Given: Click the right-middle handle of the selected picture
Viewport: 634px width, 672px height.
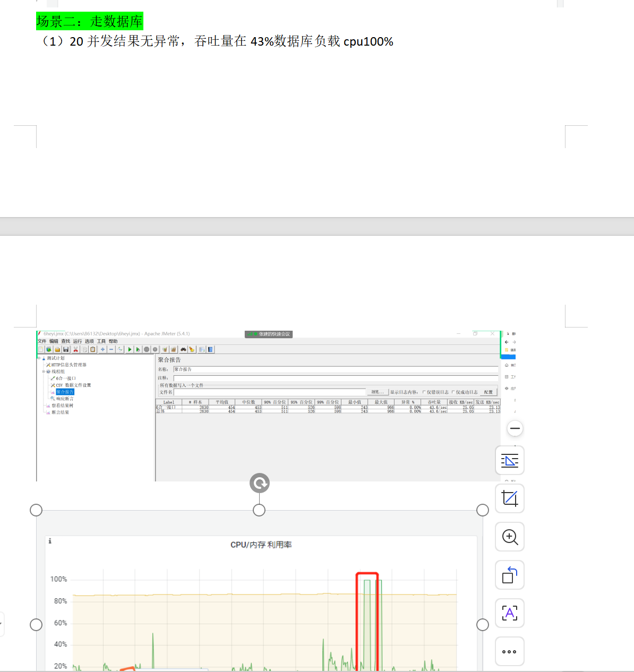Looking at the screenshot, I should click(483, 625).
